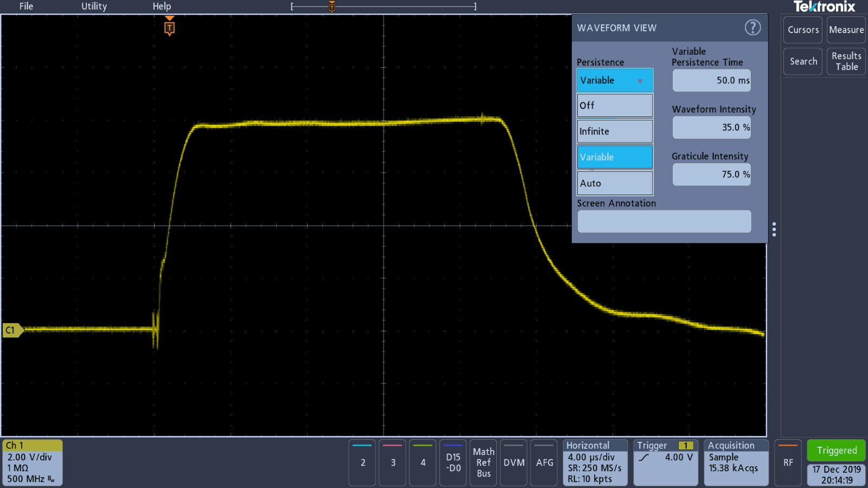This screenshot has width=868, height=488.
Task: Enable channel 2
Action: (362, 463)
